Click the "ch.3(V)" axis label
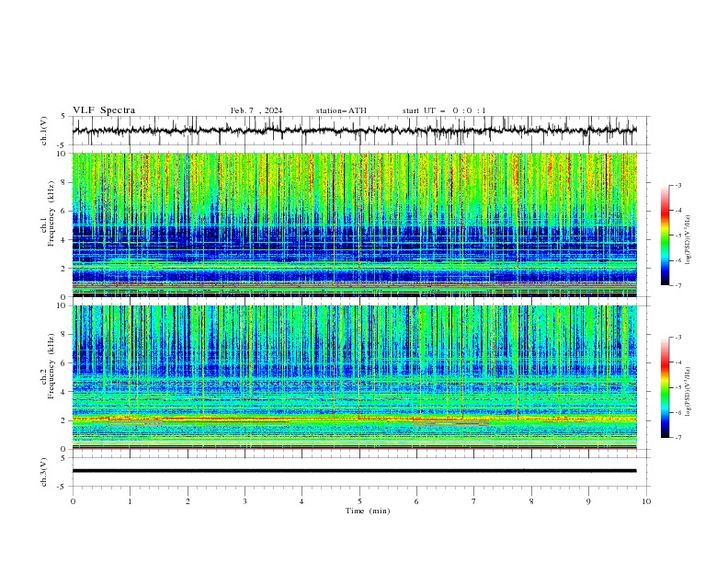This screenshot has height=563, width=728. point(44,472)
